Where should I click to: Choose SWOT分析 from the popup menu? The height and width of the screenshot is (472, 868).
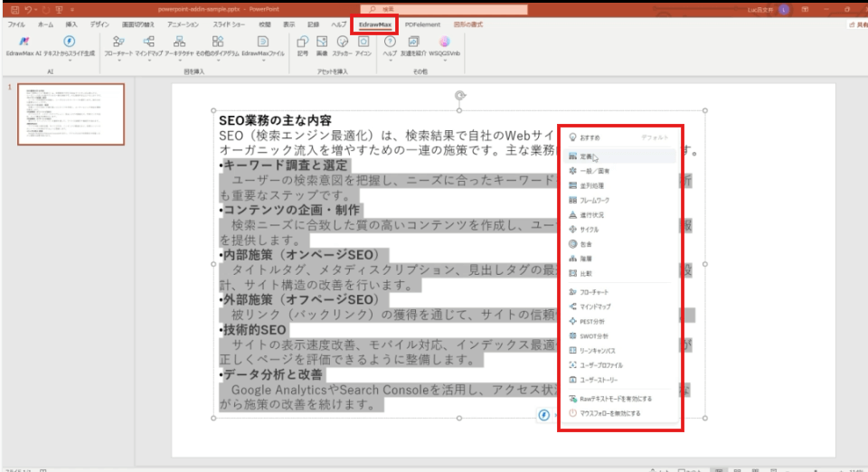coord(619,335)
